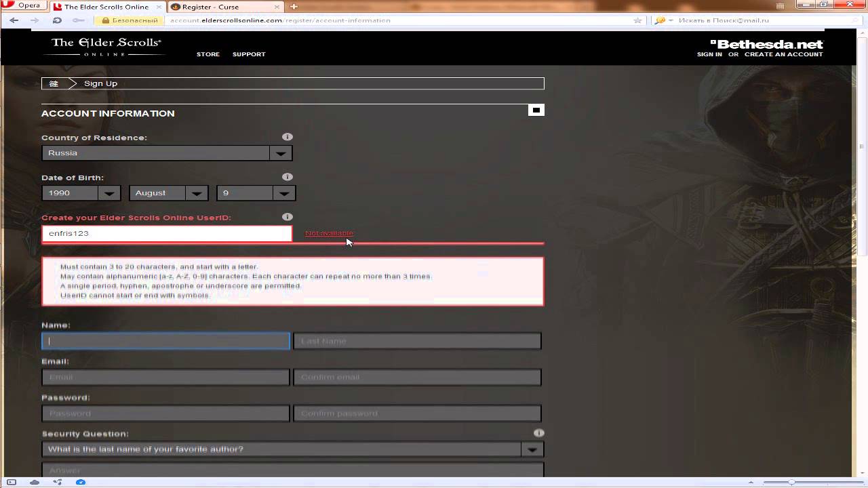Click the Bethesda.net logo
This screenshot has height=488, width=868.
767,44
